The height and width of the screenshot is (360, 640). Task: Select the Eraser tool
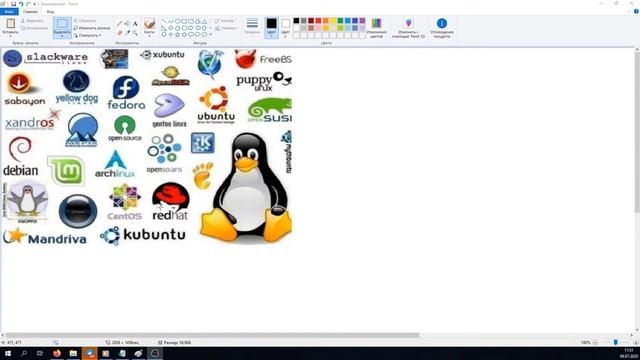(x=119, y=32)
